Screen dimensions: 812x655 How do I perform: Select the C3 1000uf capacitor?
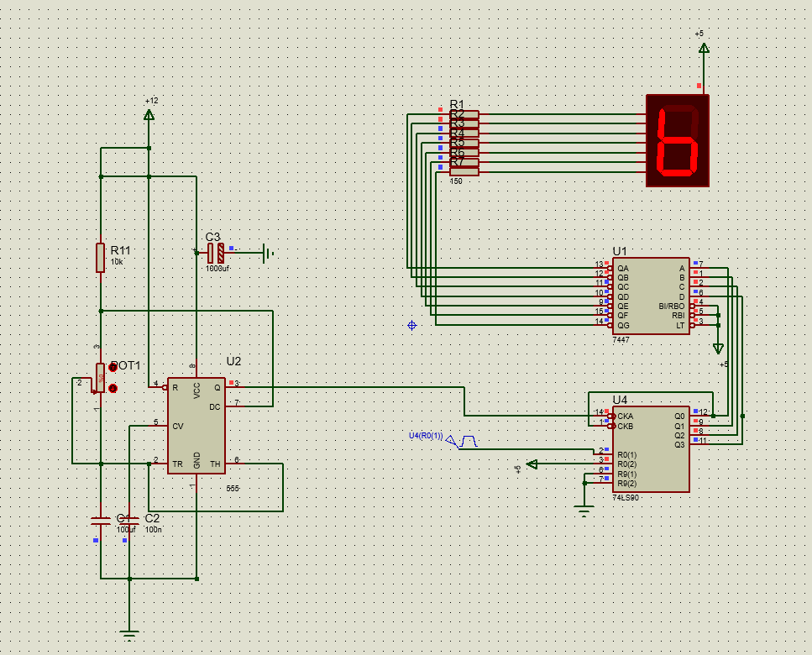(217, 253)
